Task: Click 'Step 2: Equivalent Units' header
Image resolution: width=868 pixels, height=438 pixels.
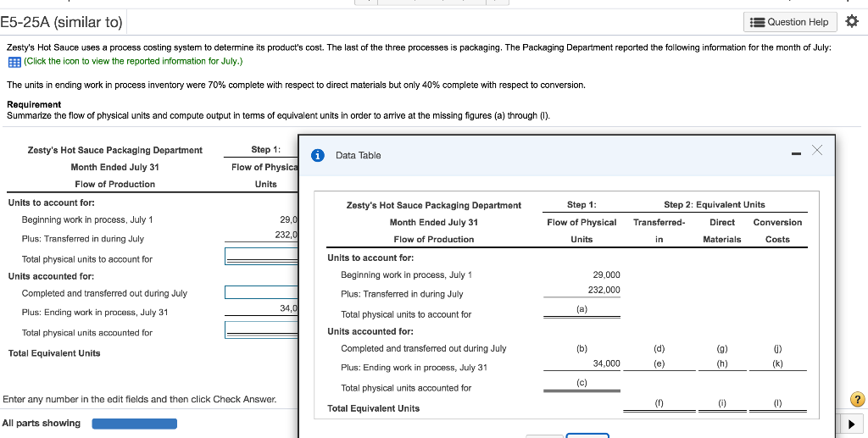Action: [x=715, y=205]
